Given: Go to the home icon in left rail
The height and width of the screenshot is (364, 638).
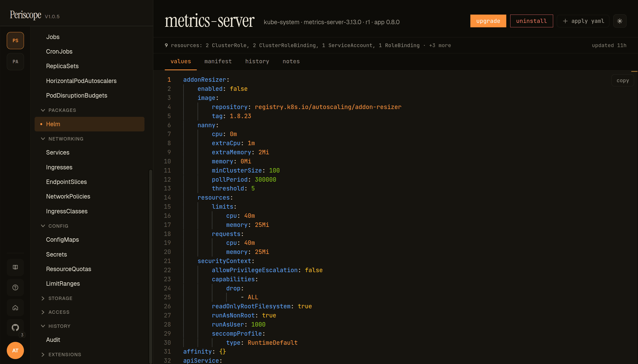Looking at the screenshot, I should 15,308.
